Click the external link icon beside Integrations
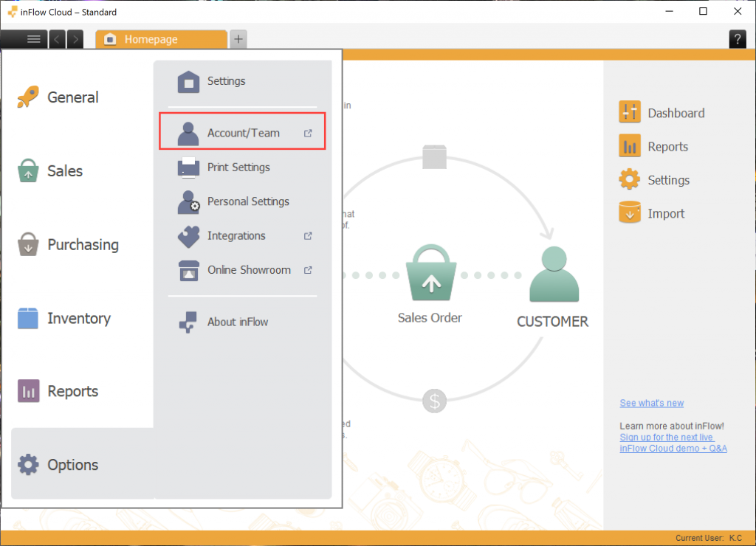This screenshot has height=546, width=756. (308, 235)
